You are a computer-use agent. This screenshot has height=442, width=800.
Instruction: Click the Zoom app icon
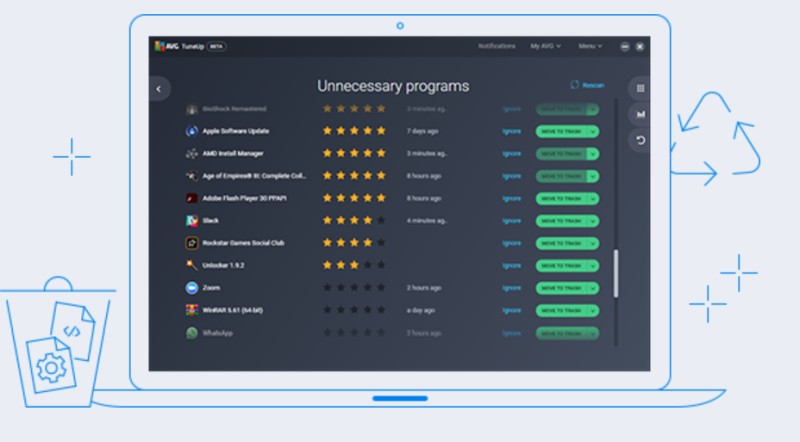192,288
